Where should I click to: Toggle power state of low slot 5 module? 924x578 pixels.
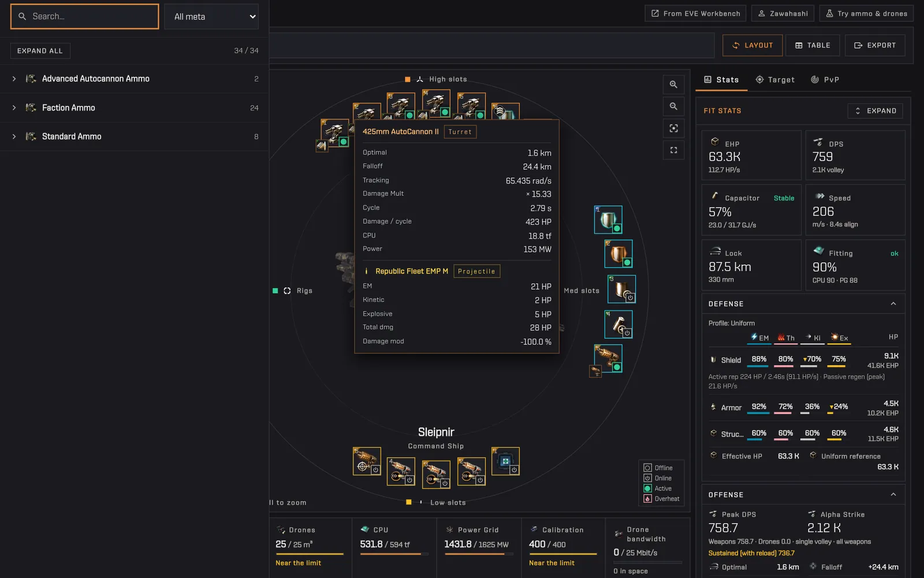(375, 470)
